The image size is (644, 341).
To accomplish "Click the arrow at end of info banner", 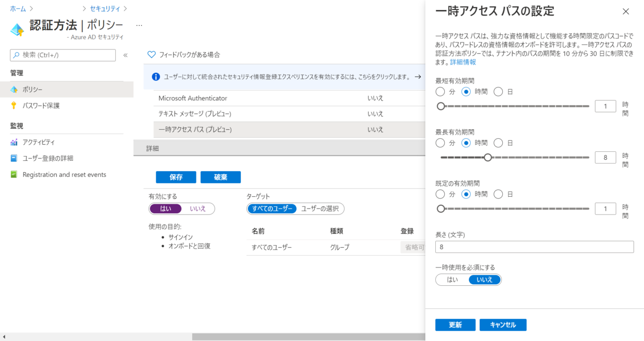I will click(x=418, y=77).
